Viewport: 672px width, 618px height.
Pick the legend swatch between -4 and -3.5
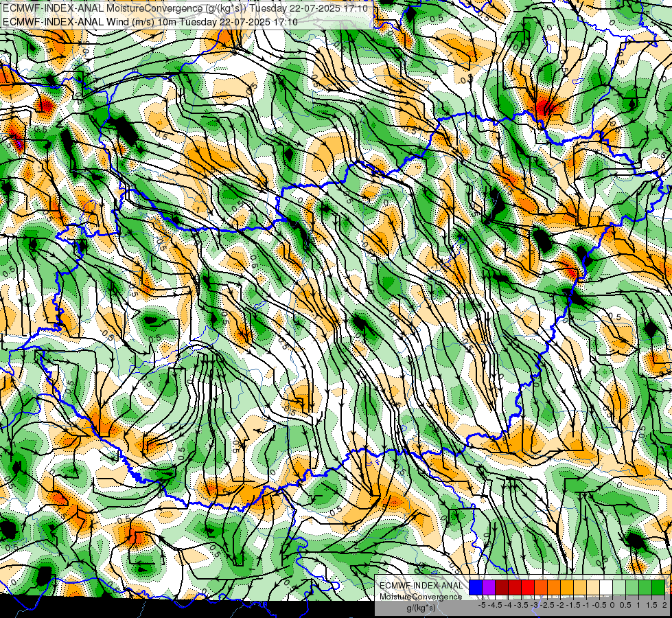pyautogui.click(x=515, y=588)
